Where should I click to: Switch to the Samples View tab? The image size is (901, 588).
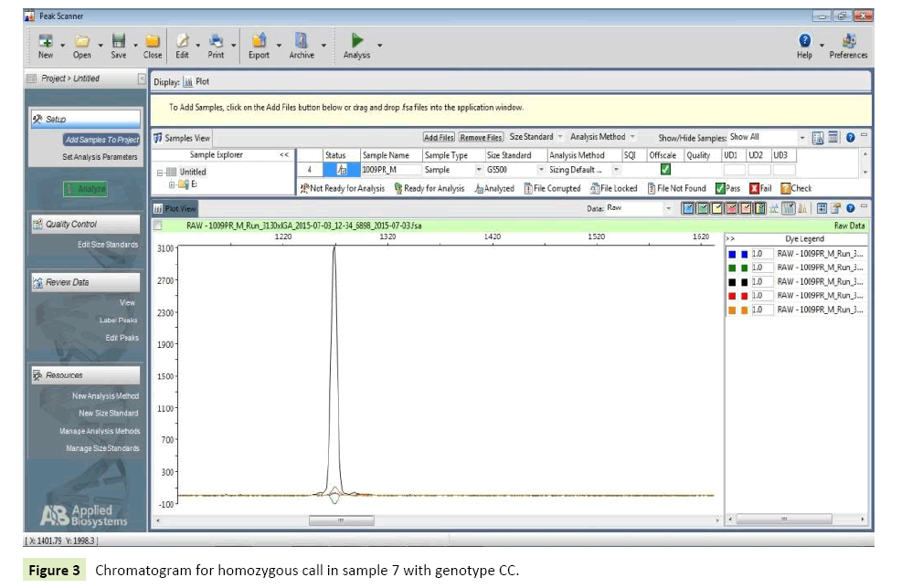tap(183, 138)
